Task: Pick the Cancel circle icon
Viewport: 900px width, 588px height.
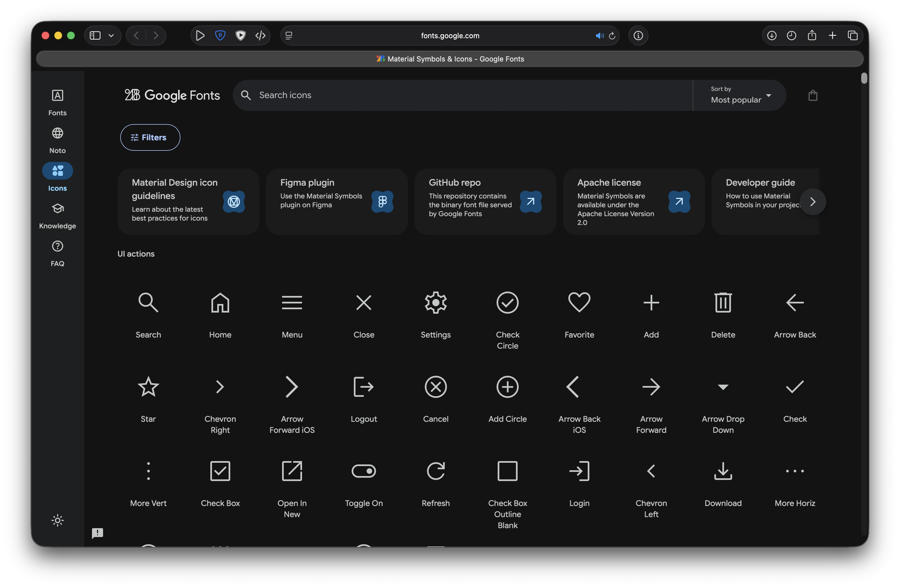Action: [436, 387]
